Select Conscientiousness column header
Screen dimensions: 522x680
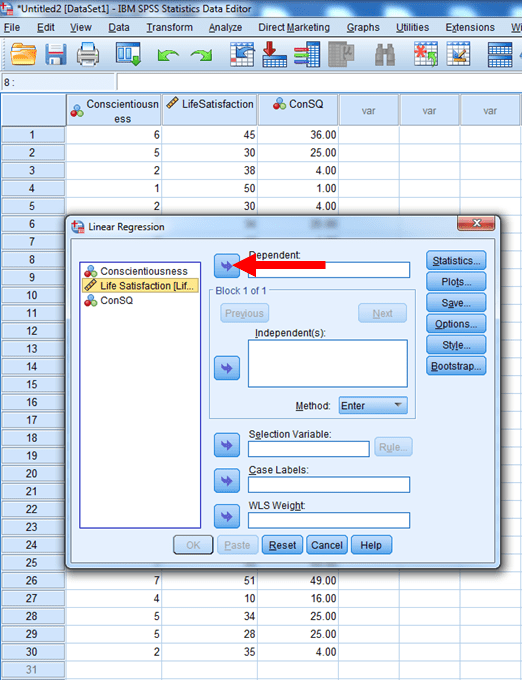click(x=114, y=110)
